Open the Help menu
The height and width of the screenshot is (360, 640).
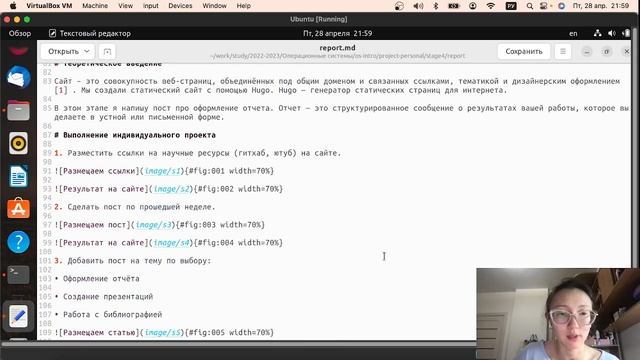coord(244,6)
